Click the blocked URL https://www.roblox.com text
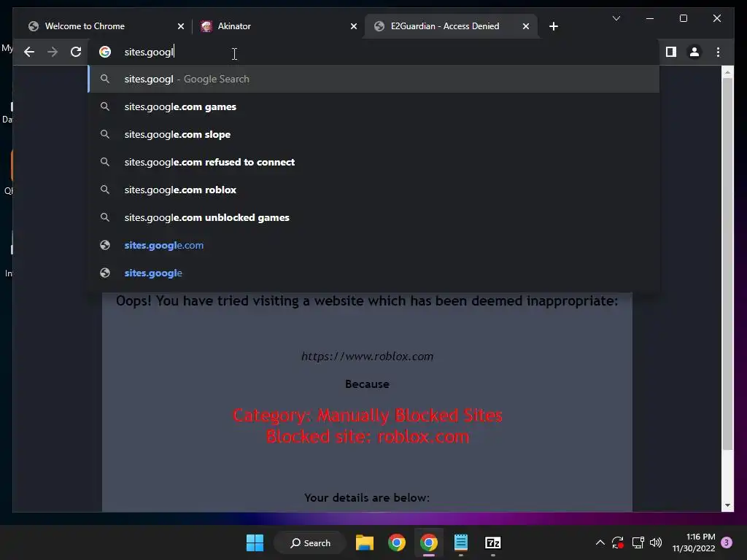 (x=368, y=356)
